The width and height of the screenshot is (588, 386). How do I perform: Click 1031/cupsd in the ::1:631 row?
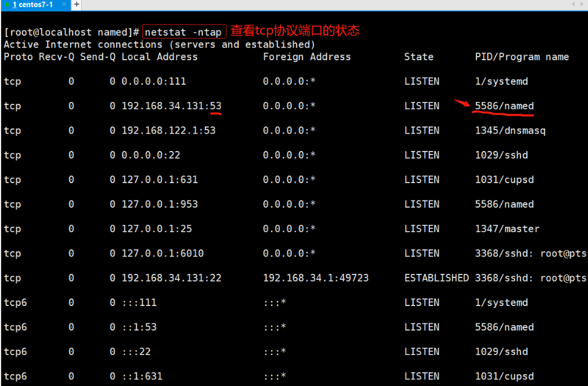[504, 376]
